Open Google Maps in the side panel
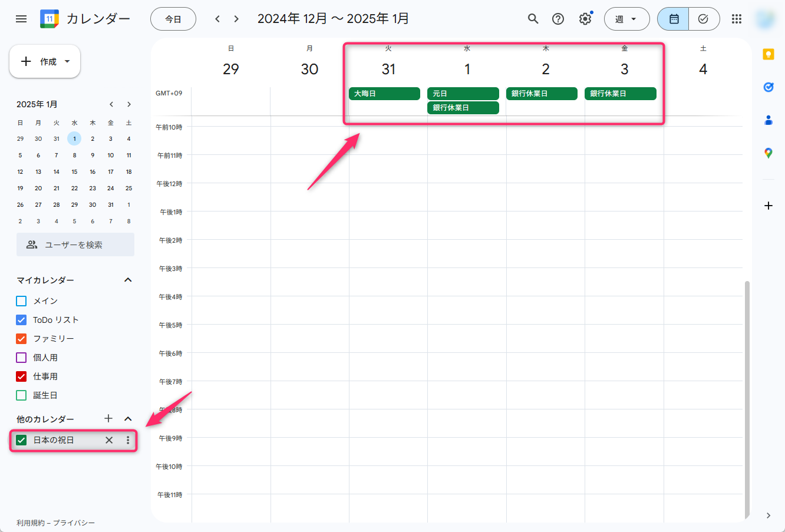The height and width of the screenshot is (532, 785). 768,153
